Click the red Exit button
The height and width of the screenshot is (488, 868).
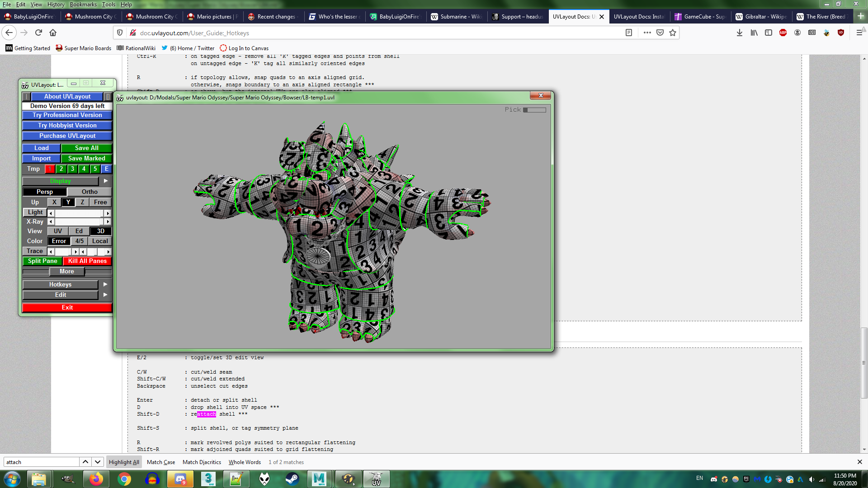67,308
